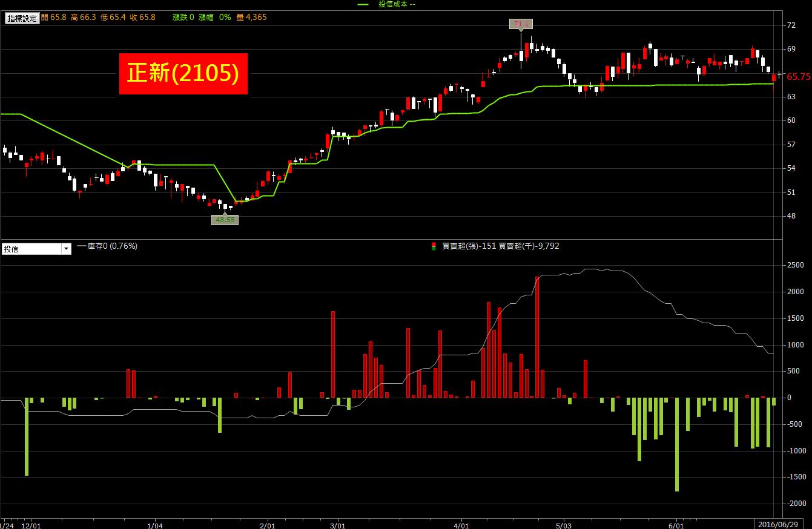Click the 漲幅 0% percent change value

215,18
